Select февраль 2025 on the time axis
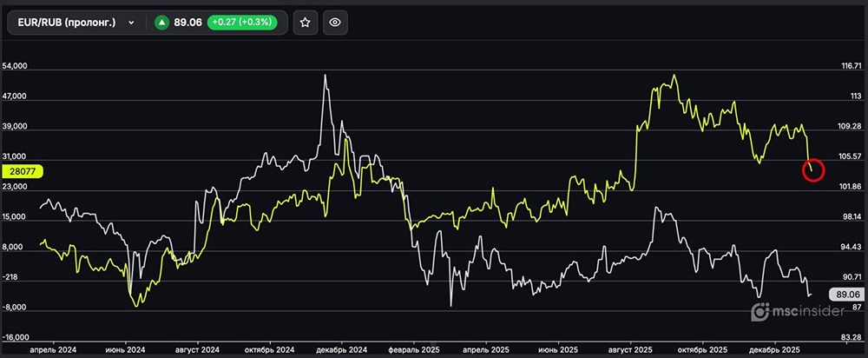 click(x=414, y=350)
